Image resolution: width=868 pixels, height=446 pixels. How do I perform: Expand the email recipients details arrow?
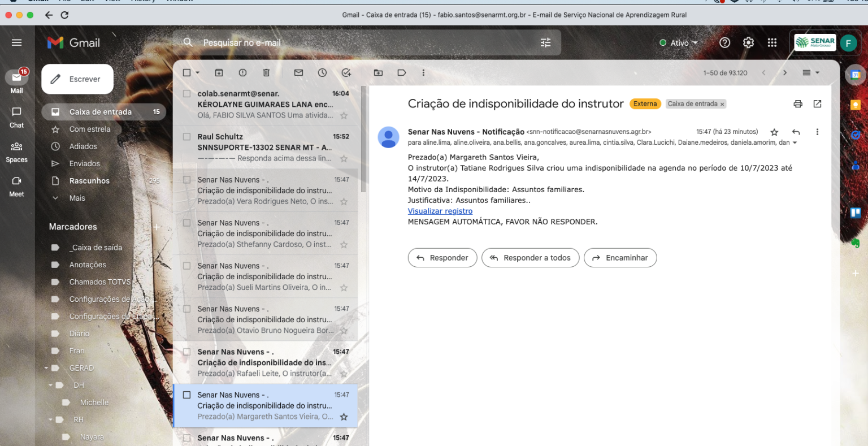pyautogui.click(x=795, y=143)
